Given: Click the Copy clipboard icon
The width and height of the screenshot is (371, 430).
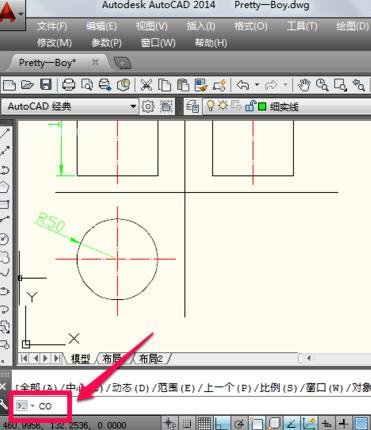Looking at the screenshot, I should point(164,85).
